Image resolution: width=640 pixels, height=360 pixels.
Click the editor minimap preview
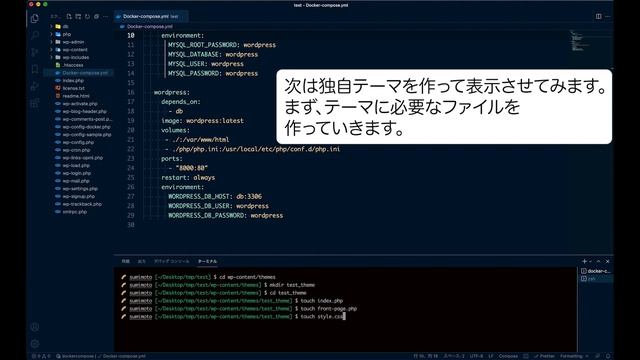579,41
